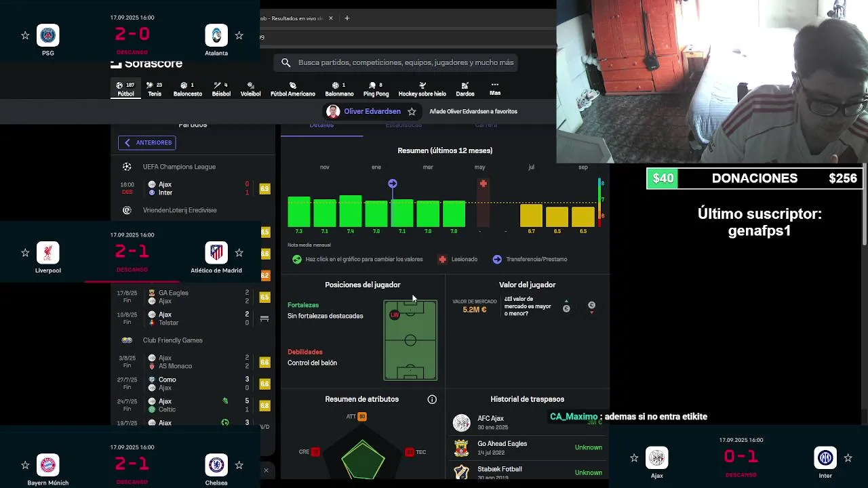Toggle the favorite star left of PSG
This screenshot has height=488, width=868.
point(25,35)
